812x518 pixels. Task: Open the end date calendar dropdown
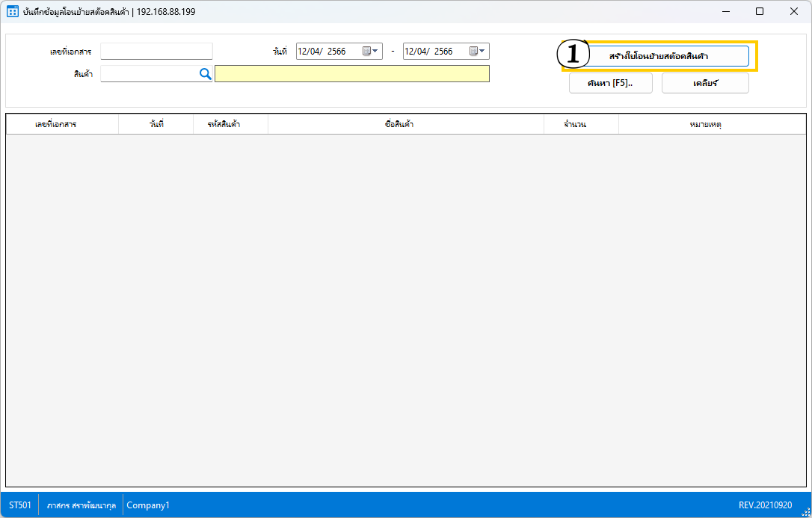(478, 52)
